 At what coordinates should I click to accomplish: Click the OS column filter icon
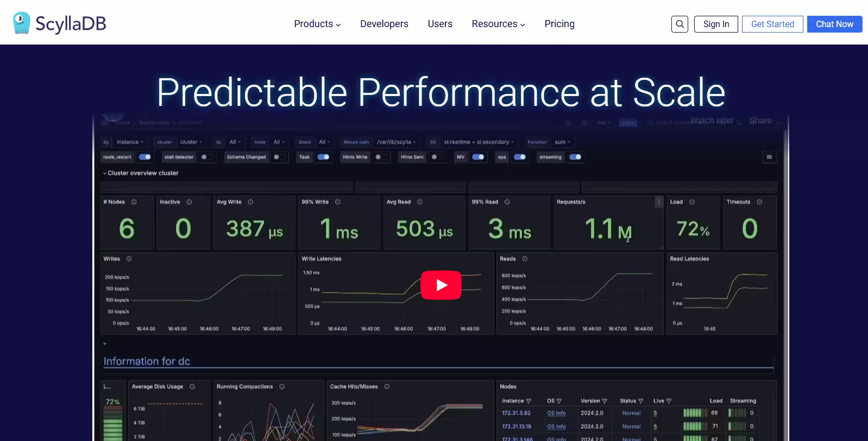click(559, 401)
